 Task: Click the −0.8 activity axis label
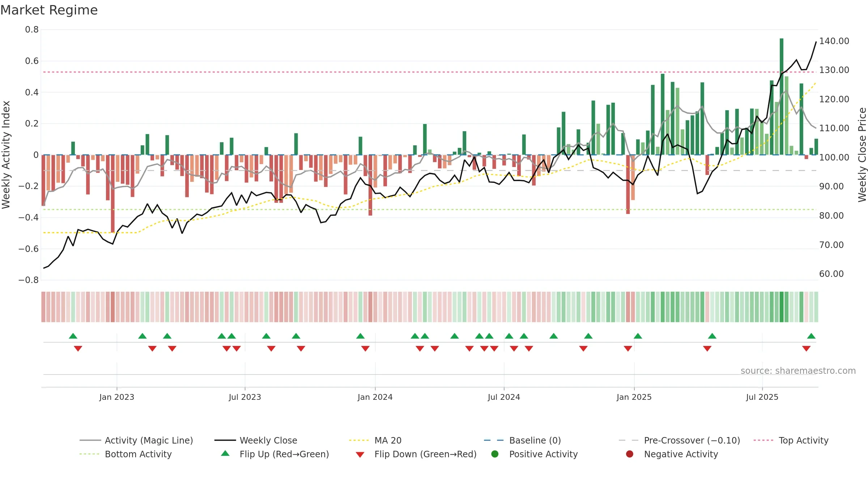[29, 280]
